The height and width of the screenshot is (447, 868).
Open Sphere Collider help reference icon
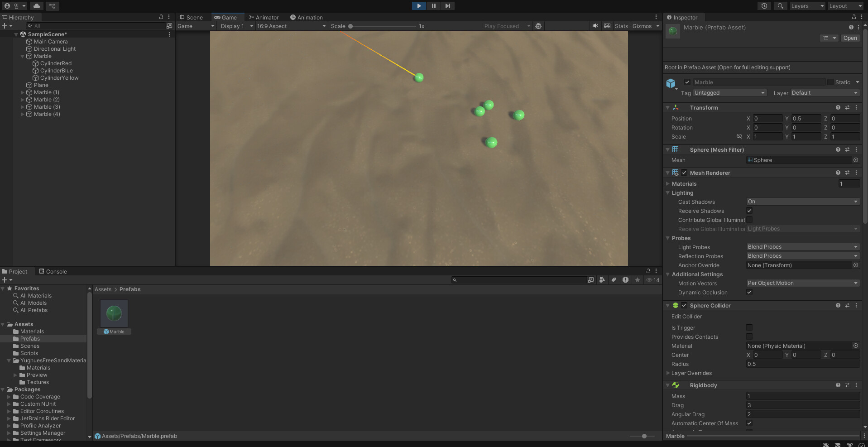pos(838,305)
